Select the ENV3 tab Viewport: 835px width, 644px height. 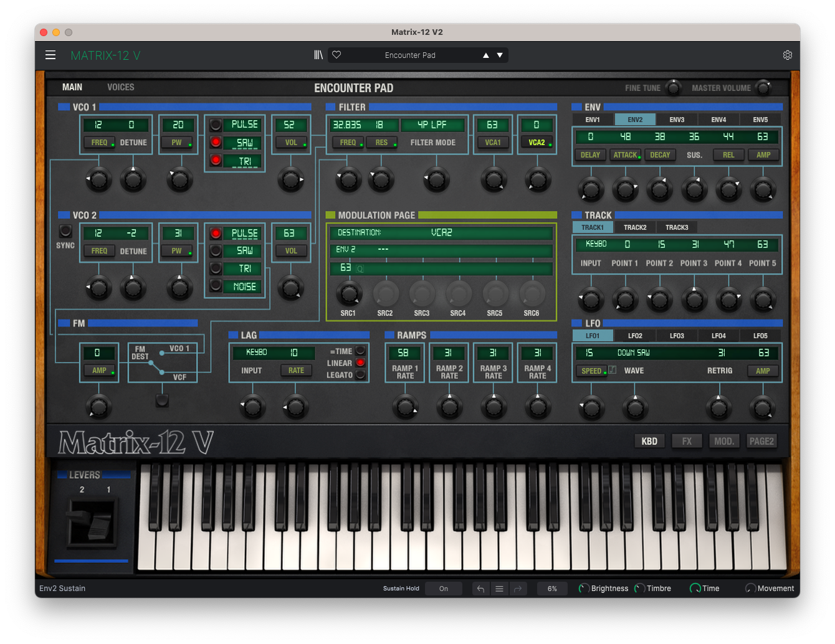[677, 120]
